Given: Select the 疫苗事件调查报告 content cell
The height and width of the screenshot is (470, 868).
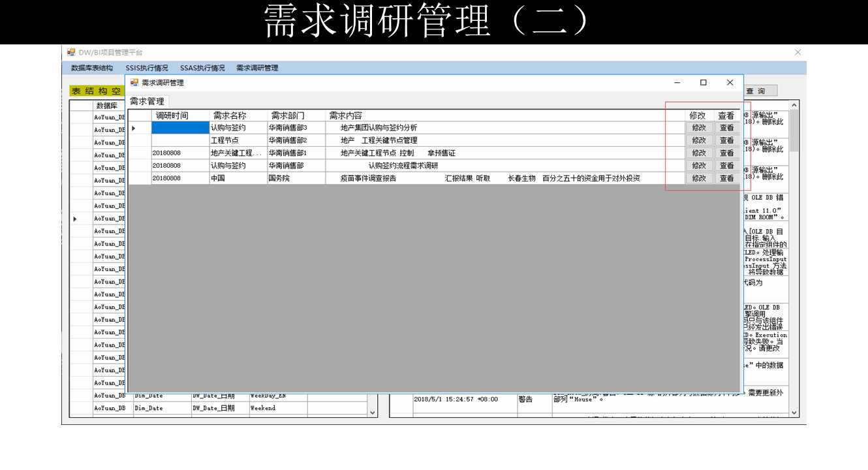Looking at the screenshot, I should coord(505,178).
